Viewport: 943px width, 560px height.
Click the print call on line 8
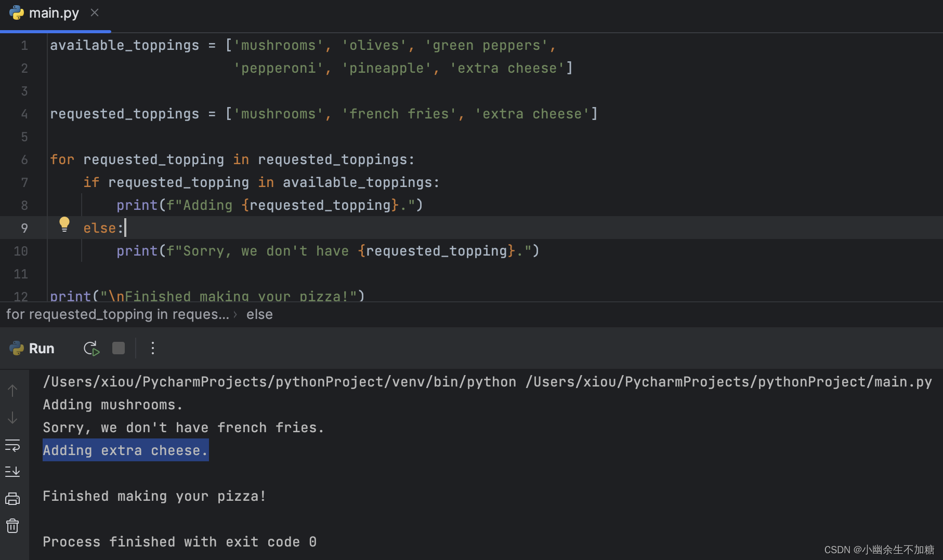(137, 206)
